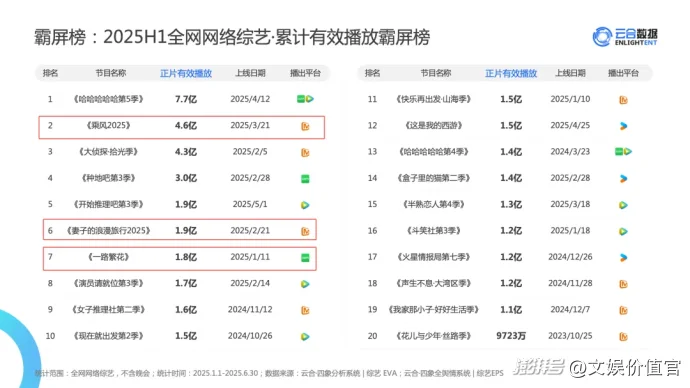Screen dimensions: 690x388
Task: Click the play count 9723万
Action: [x=511, y=336]
